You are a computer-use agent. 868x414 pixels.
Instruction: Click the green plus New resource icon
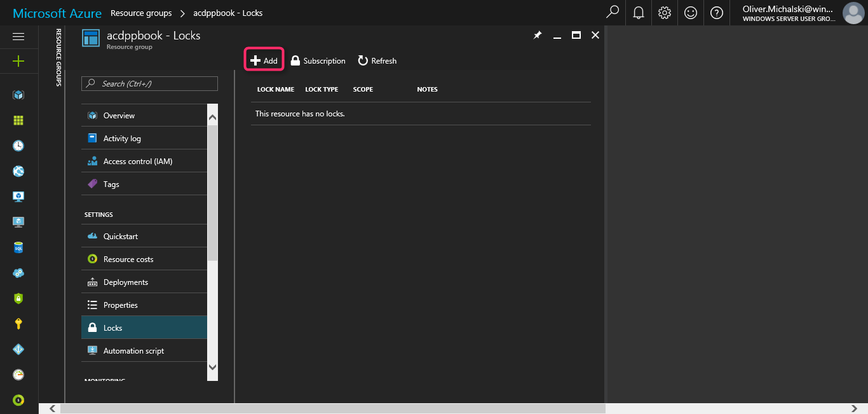(x=18, y=61)
